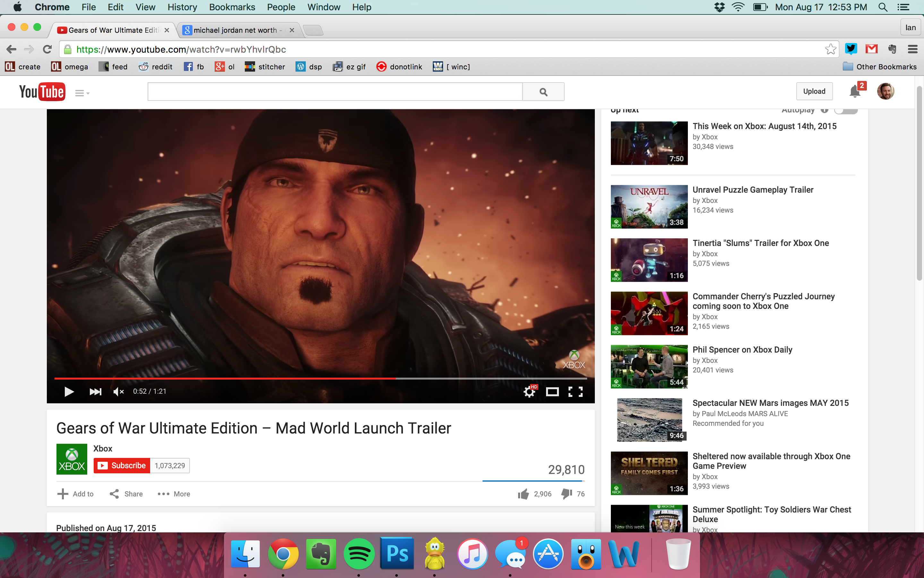Open notifications bell
Viewport: 924px width, 578px height.
click(x=854, y=92)
